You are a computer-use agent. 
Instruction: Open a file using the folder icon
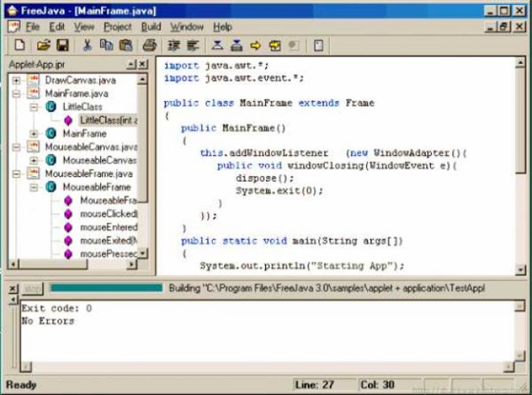(43, 45)
